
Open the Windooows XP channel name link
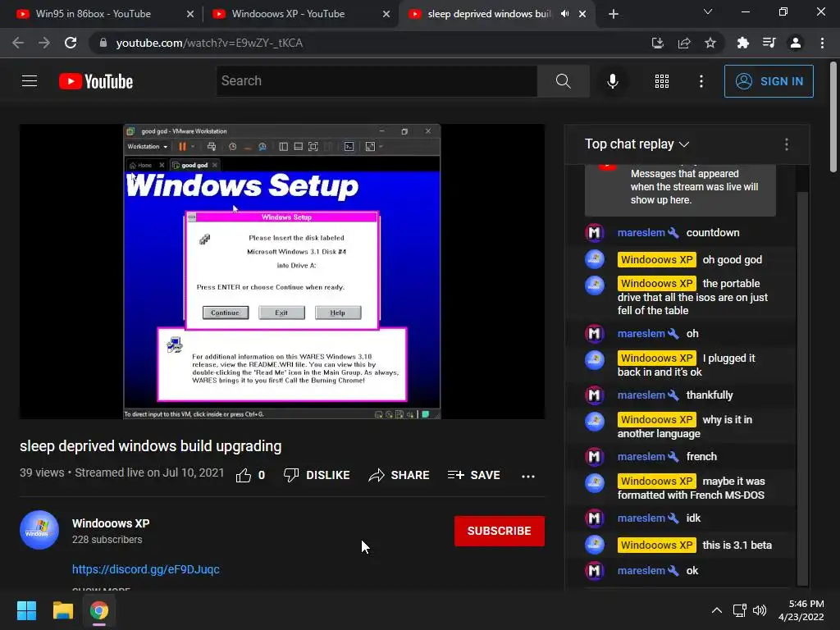coord(111,523)
